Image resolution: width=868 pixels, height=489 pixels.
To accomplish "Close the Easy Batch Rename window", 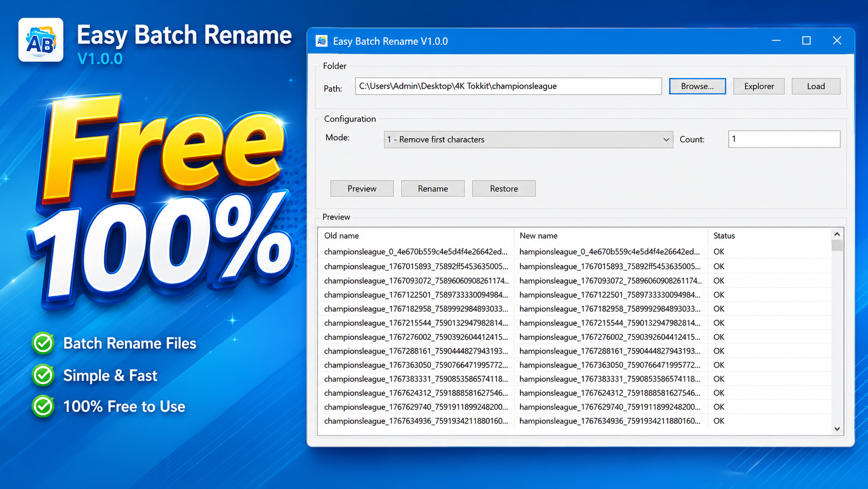I will (x=837, y=41).
